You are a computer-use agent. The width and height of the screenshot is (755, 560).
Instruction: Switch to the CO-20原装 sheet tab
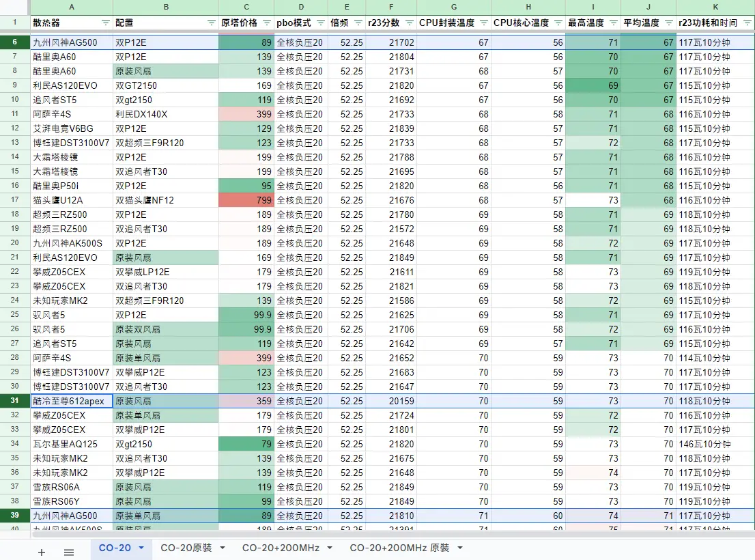coord(186,548)
